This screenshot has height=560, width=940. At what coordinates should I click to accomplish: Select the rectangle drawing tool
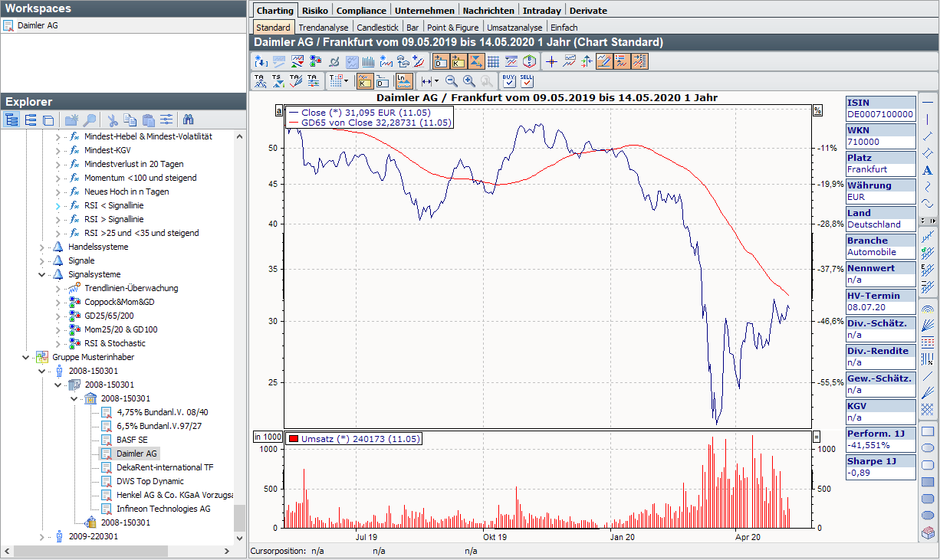pyautogui.click(x=927, y=431)
